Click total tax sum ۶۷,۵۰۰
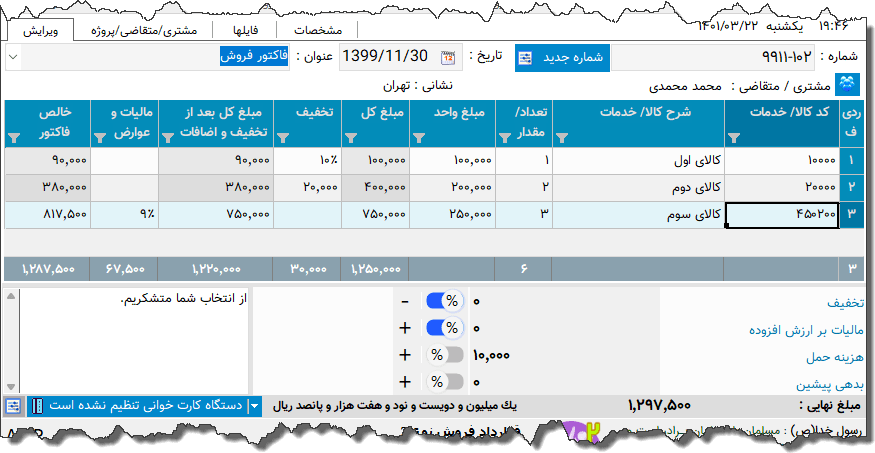Viewport: 875px width, 453px height. (x=126, y=269)
